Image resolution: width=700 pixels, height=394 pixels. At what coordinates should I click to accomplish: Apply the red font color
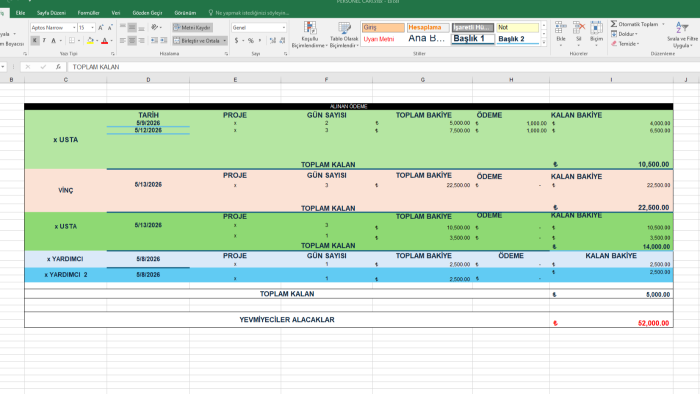pos(104,41)
